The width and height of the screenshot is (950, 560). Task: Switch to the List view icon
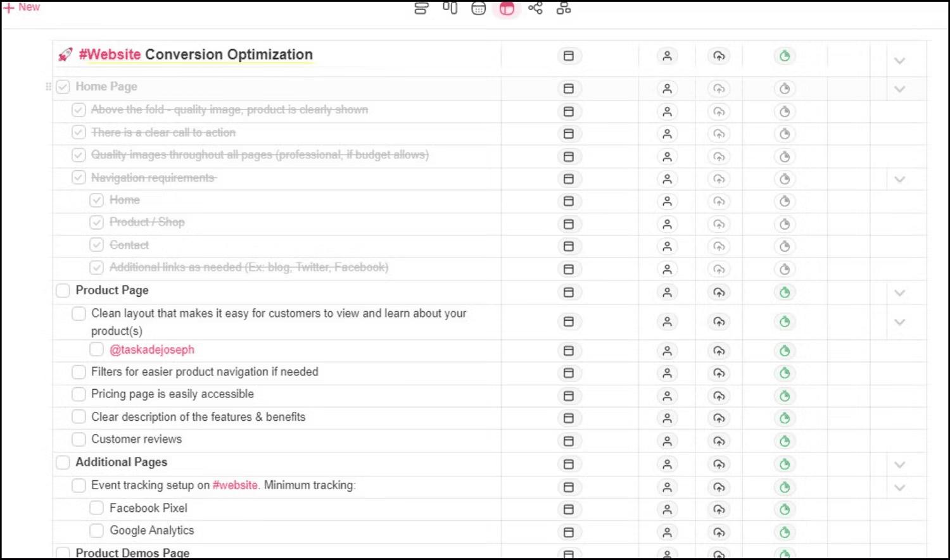[x=421, y=8]
